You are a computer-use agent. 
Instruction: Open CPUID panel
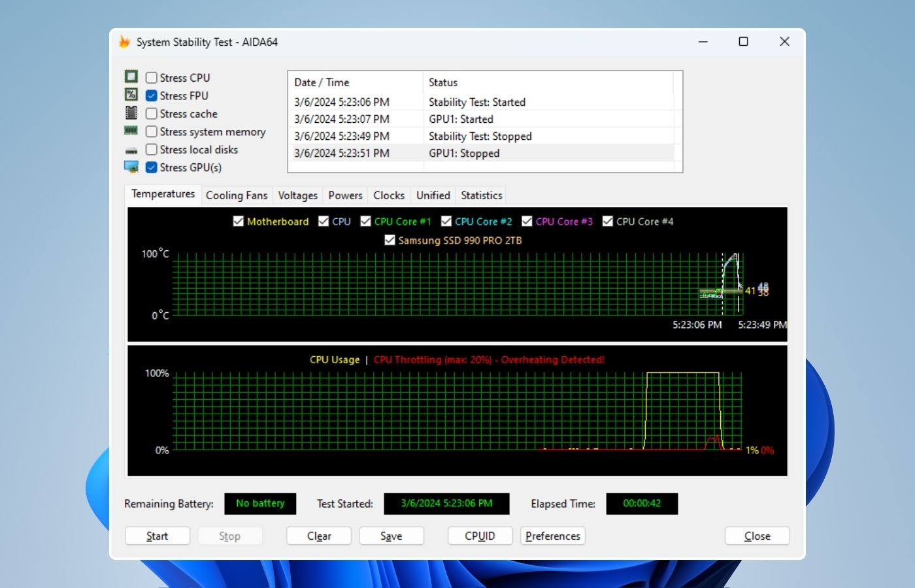coord(480,536)
